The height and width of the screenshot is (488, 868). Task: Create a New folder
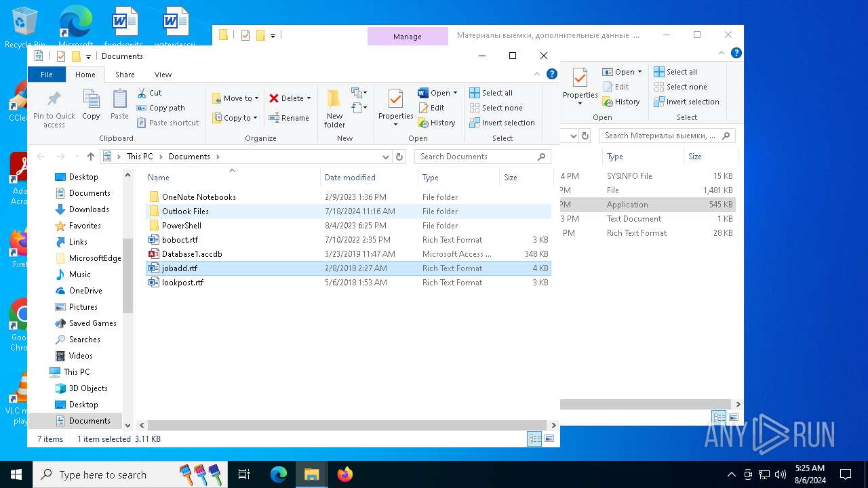[x=334, y=108]
